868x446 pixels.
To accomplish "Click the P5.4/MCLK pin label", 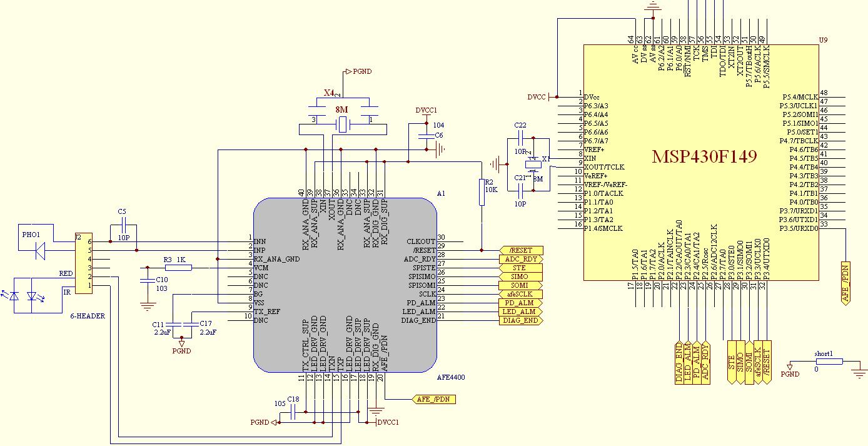I will [800, 97].
